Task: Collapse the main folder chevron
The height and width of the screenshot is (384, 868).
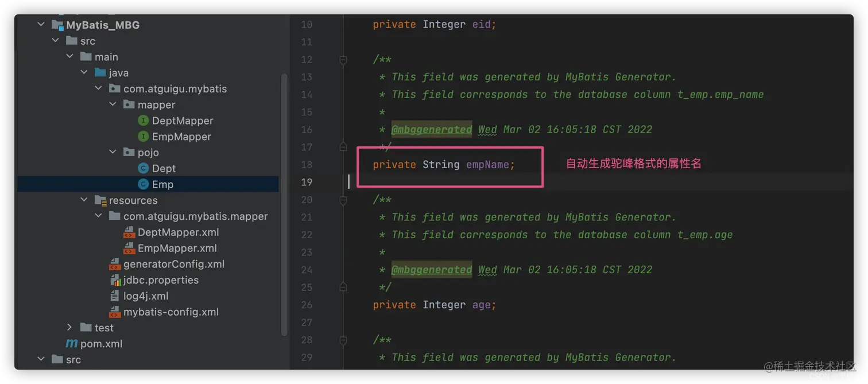Action: point(69,57)
